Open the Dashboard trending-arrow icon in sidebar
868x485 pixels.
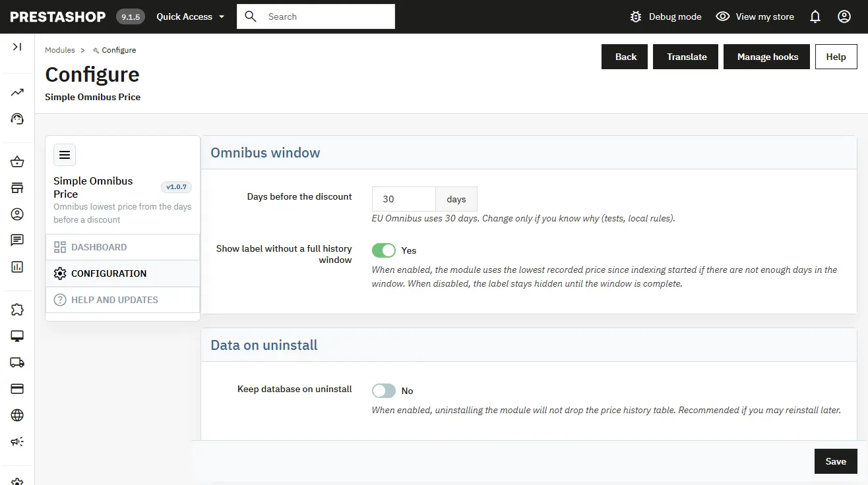(17, 92)
